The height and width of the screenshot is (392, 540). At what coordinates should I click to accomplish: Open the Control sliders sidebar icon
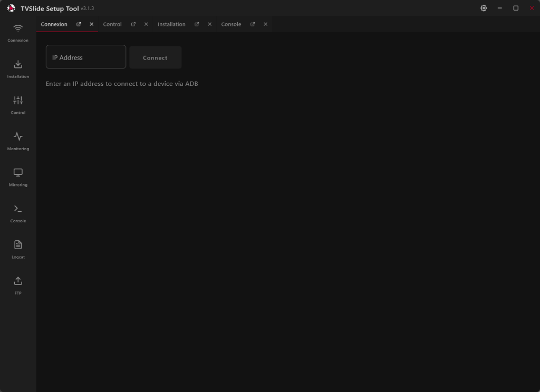tap(18, 101)
